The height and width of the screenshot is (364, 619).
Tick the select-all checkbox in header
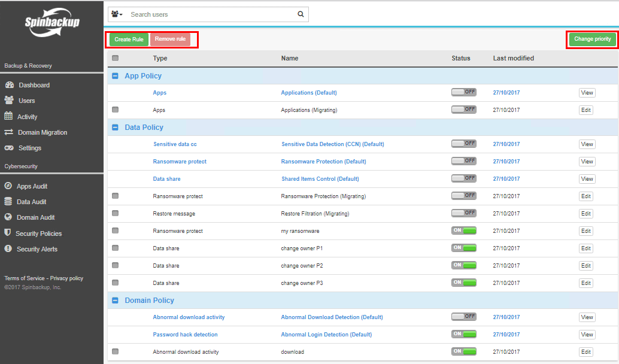tap(116, 58)
